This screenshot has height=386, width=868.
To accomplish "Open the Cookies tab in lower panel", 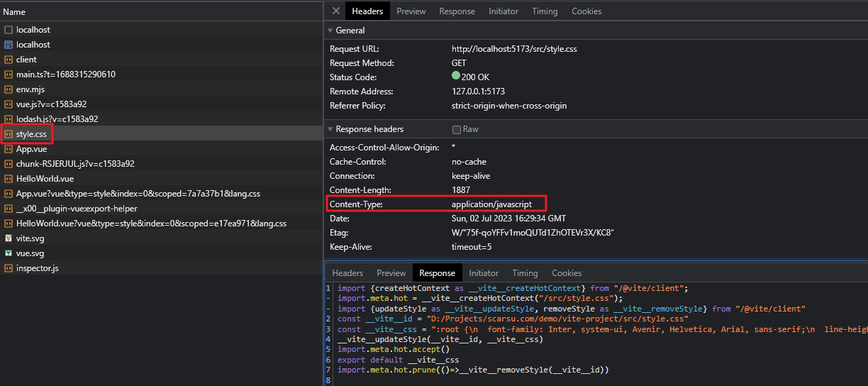I will [567, 273].
